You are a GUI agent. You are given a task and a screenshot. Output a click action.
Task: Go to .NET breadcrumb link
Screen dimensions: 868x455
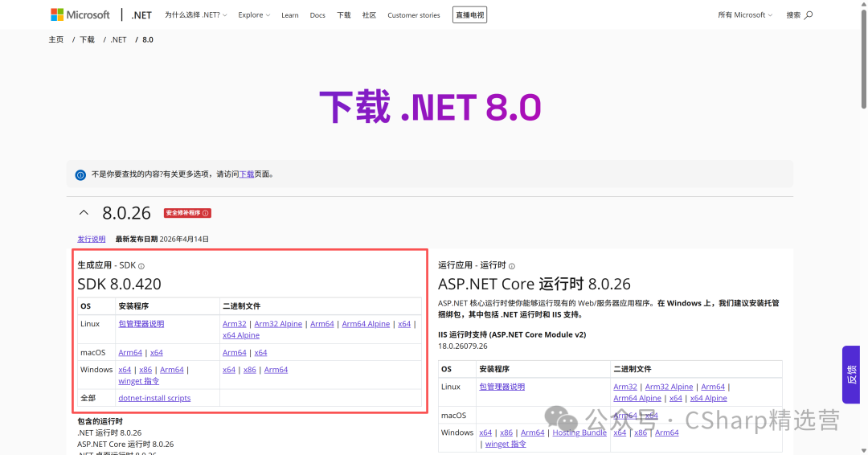pos(118,40)
